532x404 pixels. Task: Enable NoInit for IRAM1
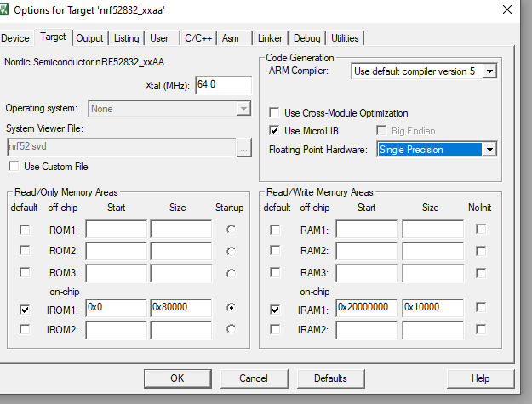[481, 310]
